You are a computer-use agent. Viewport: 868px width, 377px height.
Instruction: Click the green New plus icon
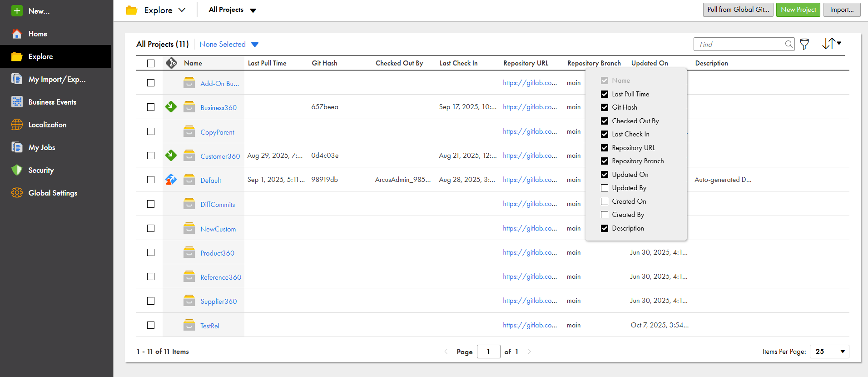tap(17, 11)
